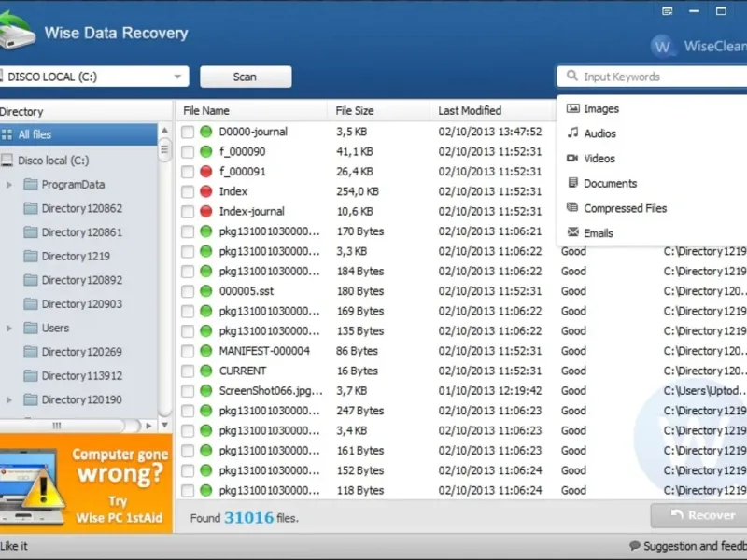This screenshot has height=560, width=747.
Task: Check the box for f_000090
Action: click(188, 152)
